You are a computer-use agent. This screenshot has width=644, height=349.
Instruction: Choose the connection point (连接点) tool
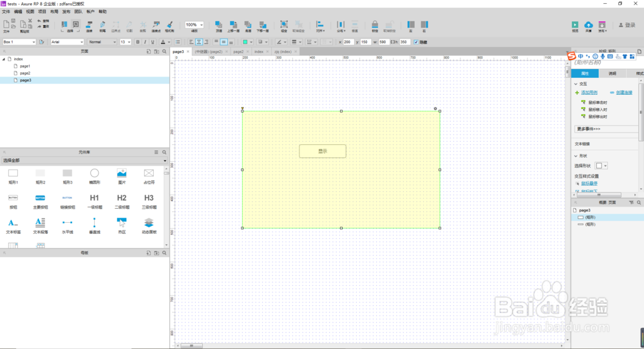156,26
